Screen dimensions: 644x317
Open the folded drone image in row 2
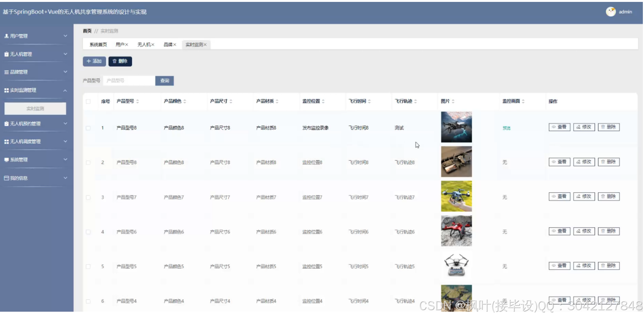click(456, 162)
